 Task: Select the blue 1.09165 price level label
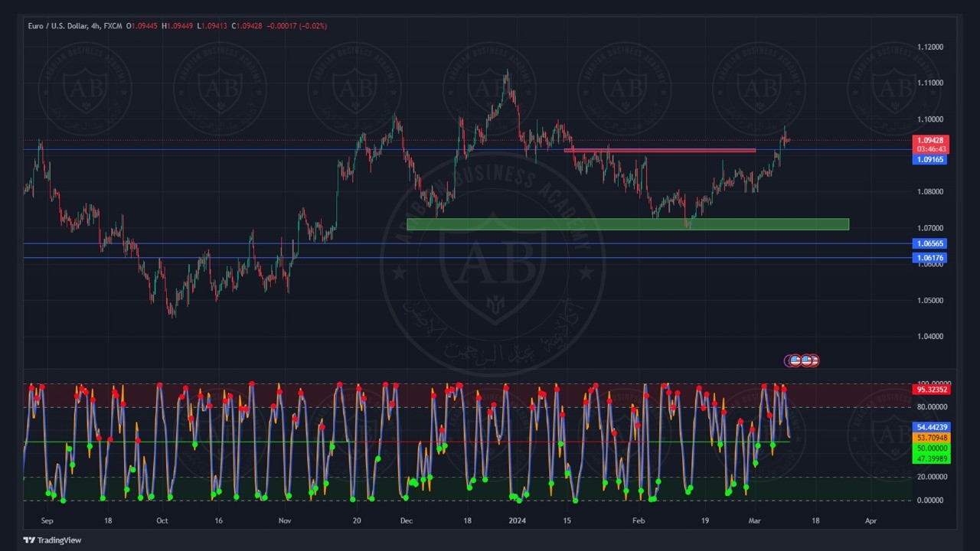coord(930,159)
